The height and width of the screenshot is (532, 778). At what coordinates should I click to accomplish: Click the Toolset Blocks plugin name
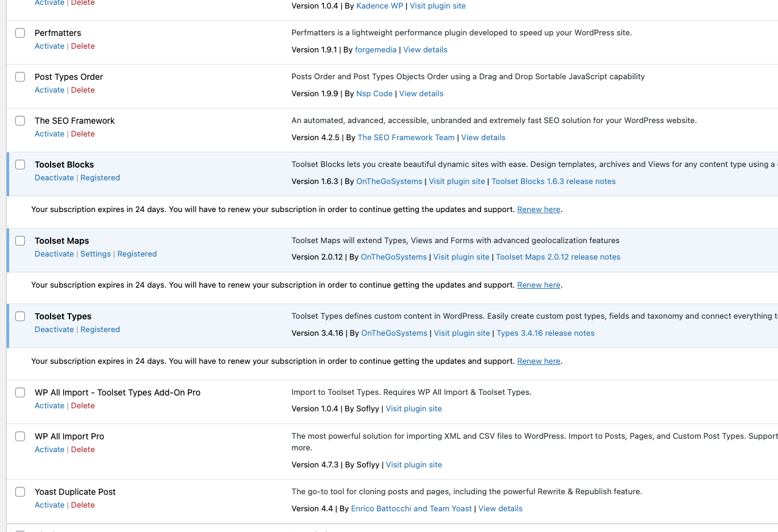point(64,165)
